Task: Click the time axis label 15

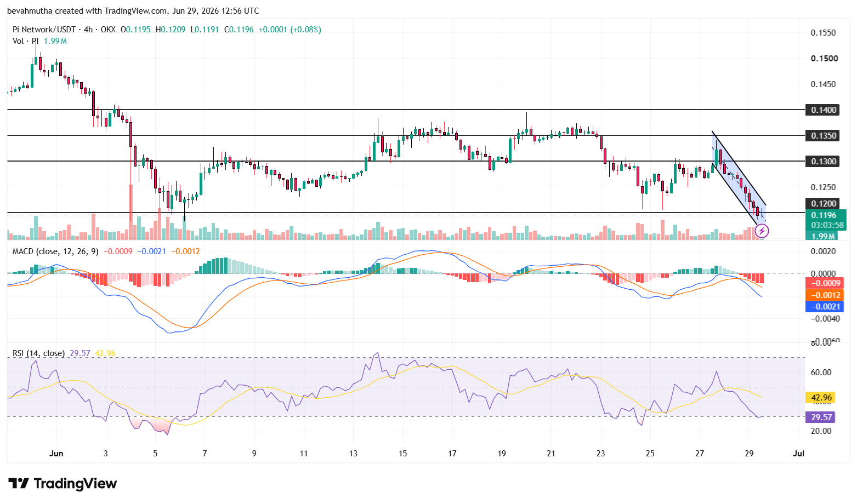Action: (403, 453)
